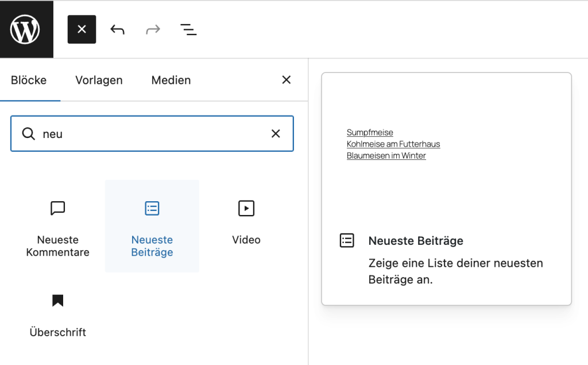Open the document overview list icon
This screenshot has width=588, height=365.
click(188, 29)
